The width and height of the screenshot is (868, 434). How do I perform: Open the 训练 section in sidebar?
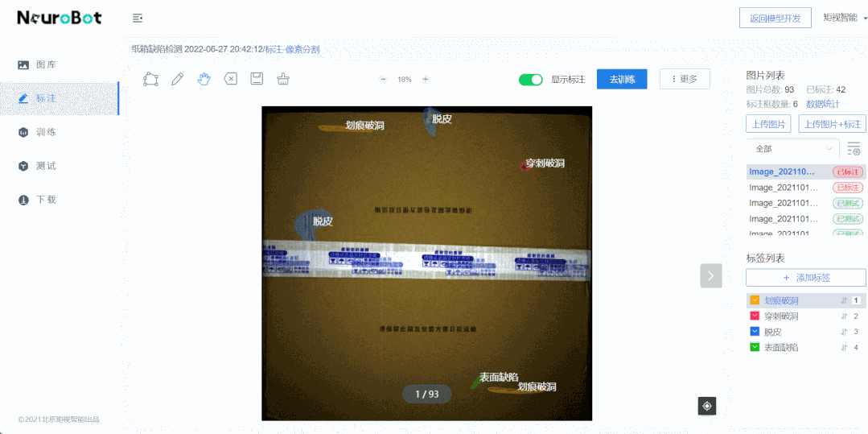(46, 132)
